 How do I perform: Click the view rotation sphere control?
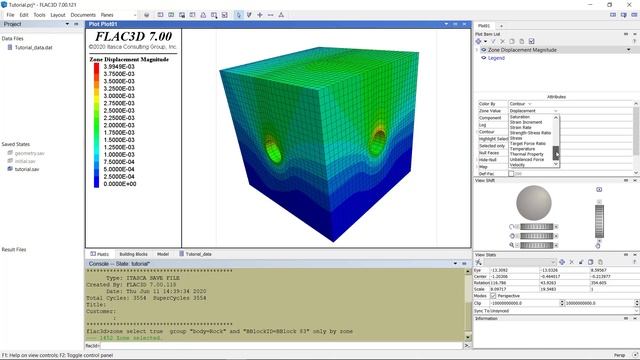[x=534, y=203]
